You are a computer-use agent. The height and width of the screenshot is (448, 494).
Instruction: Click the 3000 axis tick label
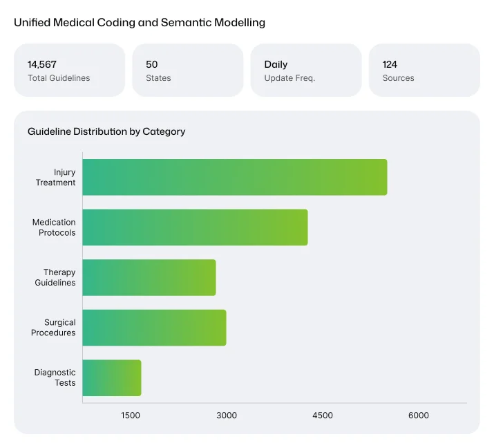(x=227, y=416)
